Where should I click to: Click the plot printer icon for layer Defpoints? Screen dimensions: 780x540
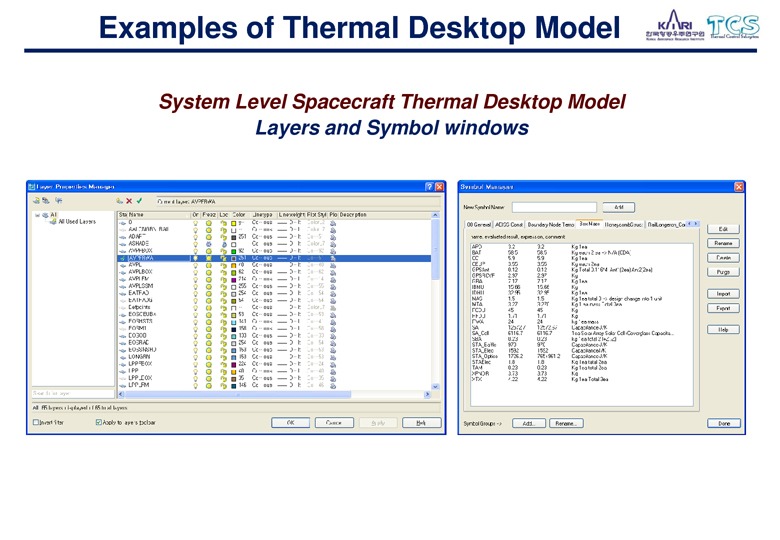click(333, 308)
